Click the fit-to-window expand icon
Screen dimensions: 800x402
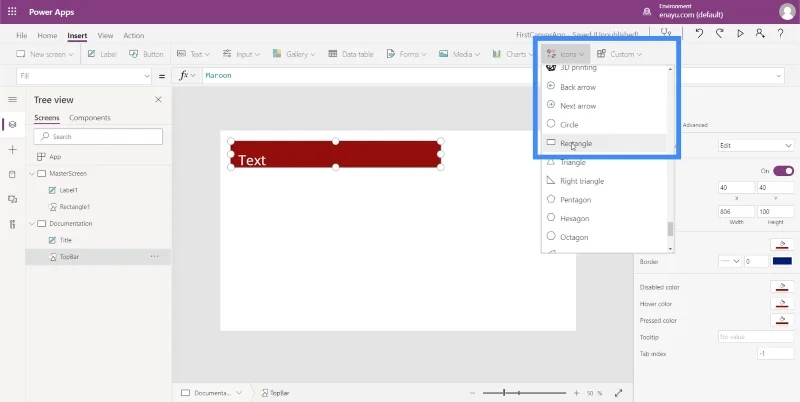coord(618,393)
